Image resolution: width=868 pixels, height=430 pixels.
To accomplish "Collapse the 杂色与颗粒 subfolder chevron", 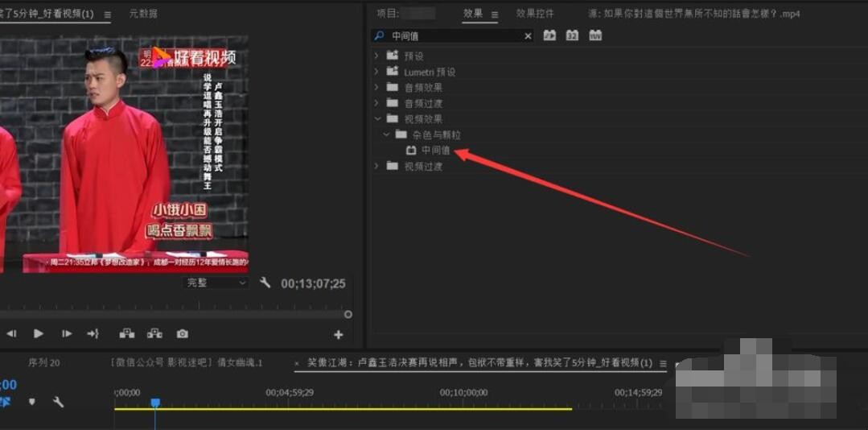I will coord(386,134).
